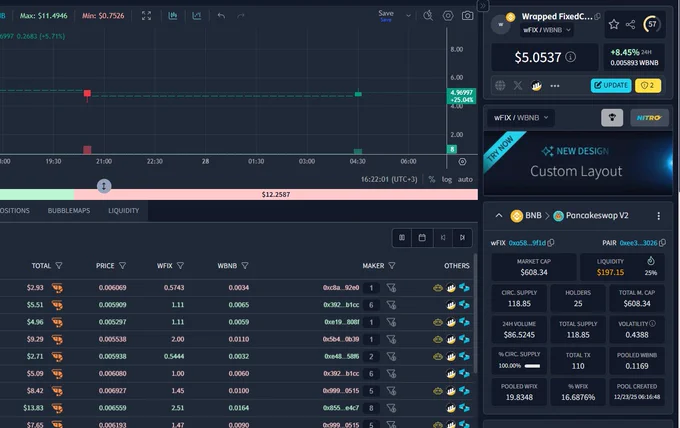
Task: Copy PAIR contract address
Action: point(662,243)
